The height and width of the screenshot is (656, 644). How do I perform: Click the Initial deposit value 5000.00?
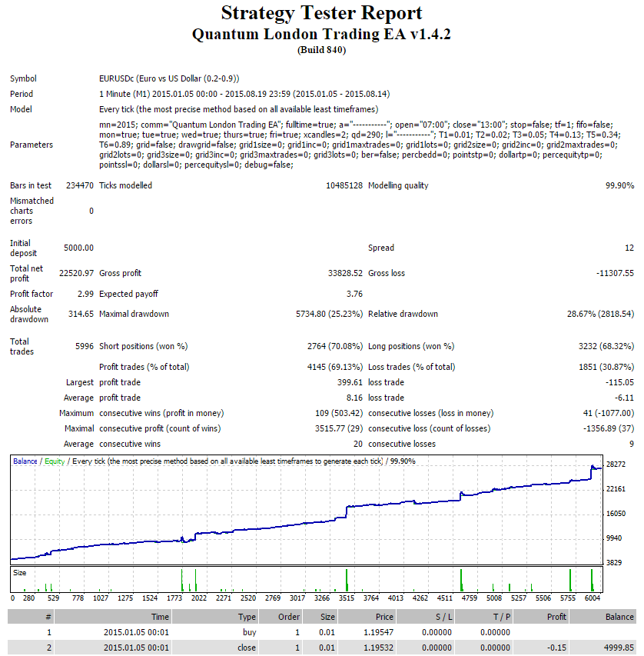point(78,248)
